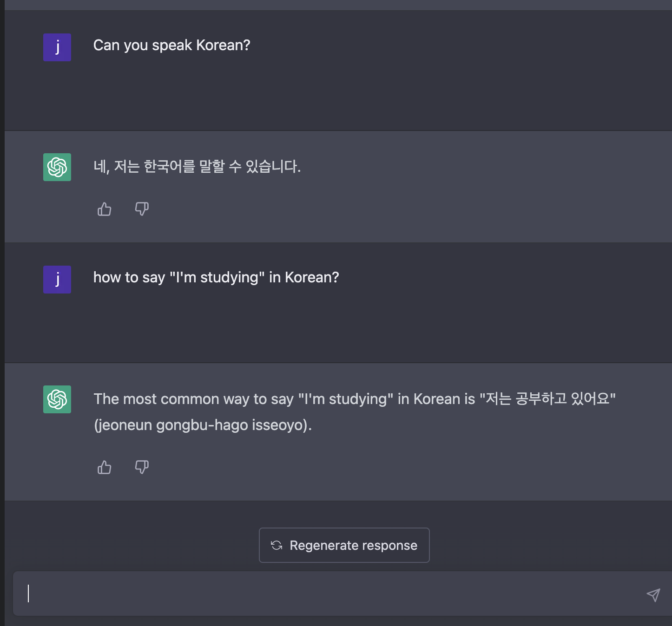Click the "Can you speak Korean?" message text
672x626 pixels.
[171, 46]
